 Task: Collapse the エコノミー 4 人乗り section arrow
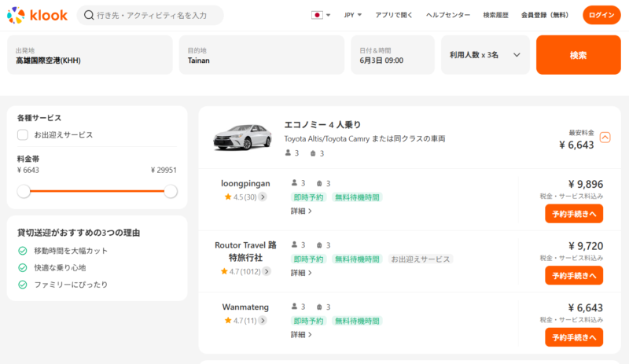[605, 138]
